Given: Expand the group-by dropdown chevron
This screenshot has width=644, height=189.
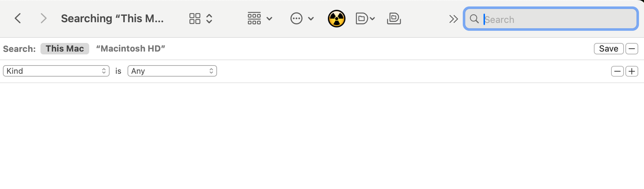Looking at the screenshot, I should pos(269,19).
